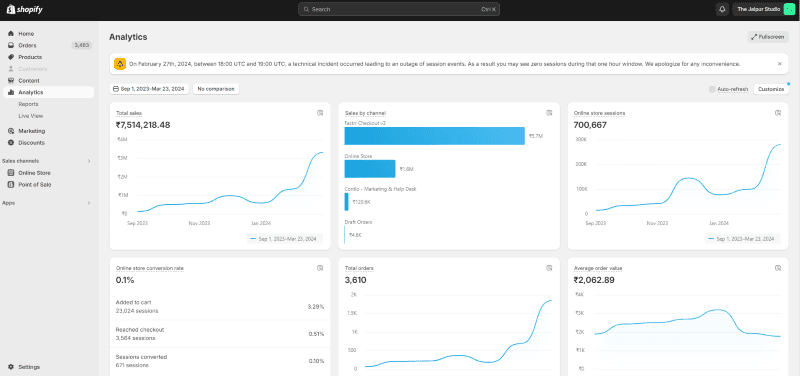Viewport: 800px width, 376px height.
Task: Click the Settings gear icon
Action: pos(11,367)
